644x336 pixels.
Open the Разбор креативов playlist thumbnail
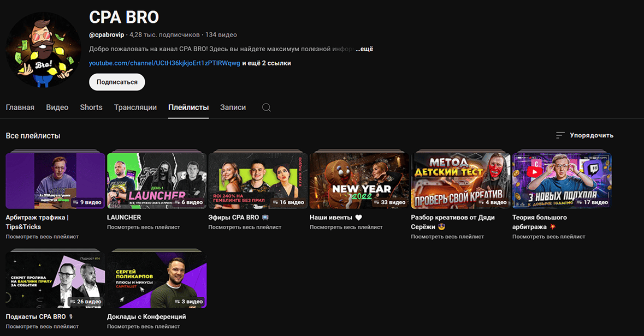click(x=461, y=181)
